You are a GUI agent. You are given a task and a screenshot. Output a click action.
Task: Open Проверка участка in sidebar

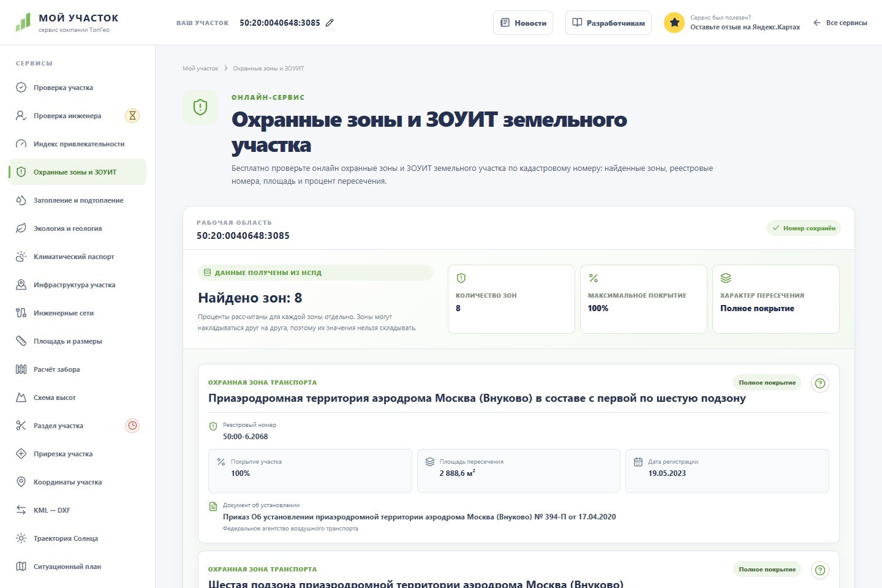coord(77,88)
